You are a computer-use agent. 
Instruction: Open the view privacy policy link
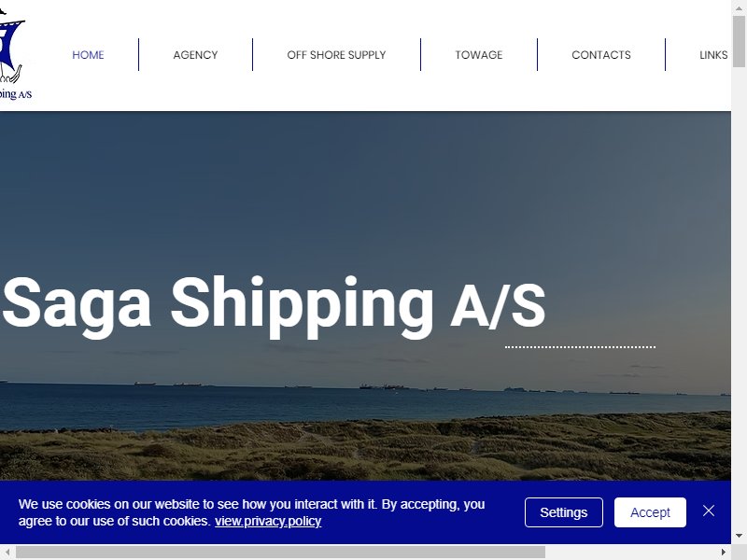pyautogui.click(x=268, y=521)
